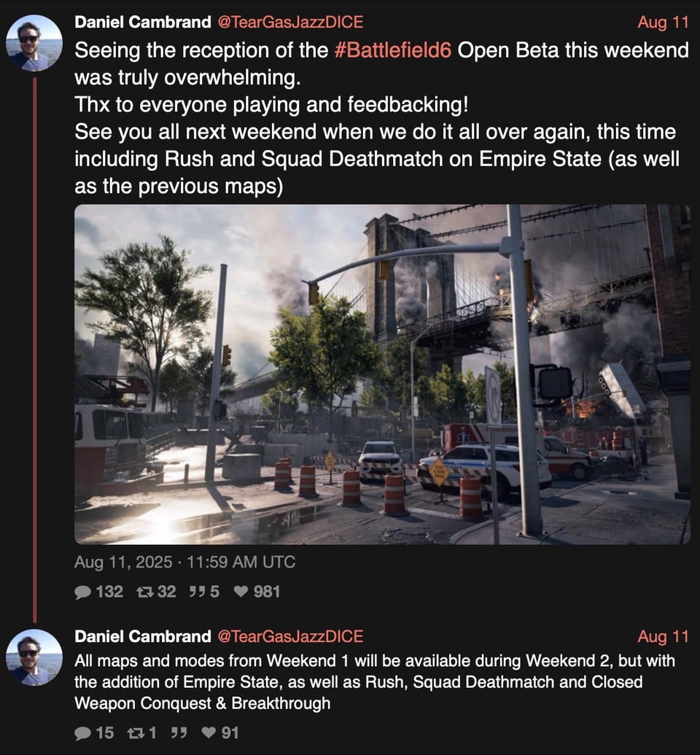Click Daniel Cambrand name on first tweet

[143, 22]
